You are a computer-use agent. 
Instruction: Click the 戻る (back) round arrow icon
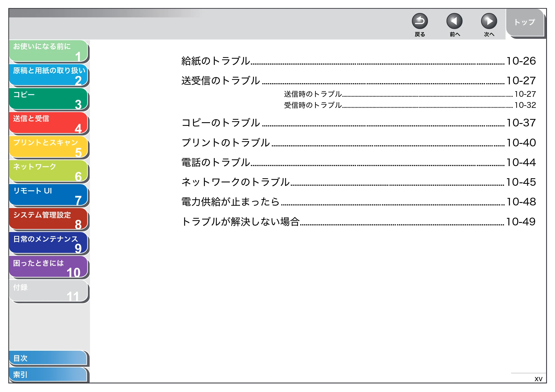[420, 21]
